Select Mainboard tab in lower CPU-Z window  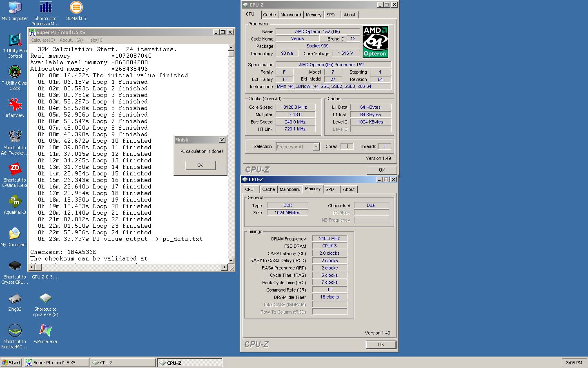coord(290,189)
